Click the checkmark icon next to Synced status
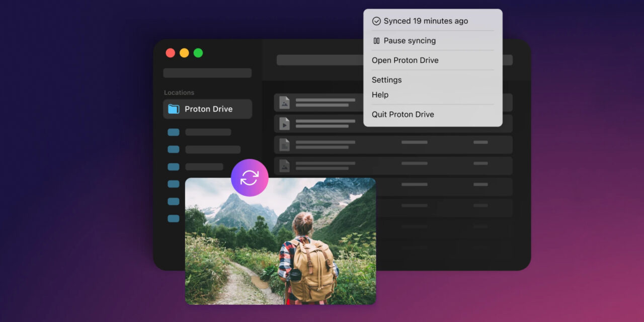The height and width of the screenshot is (322, 644). 376,21
